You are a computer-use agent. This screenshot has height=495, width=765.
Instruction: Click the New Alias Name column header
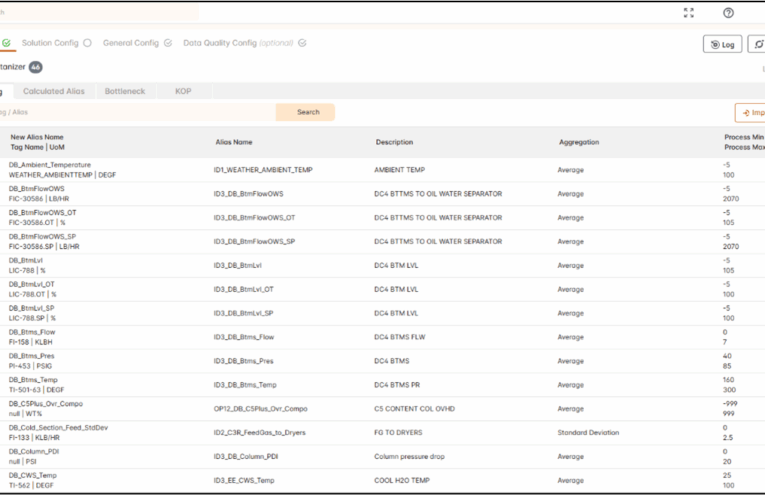pos(37,137)
